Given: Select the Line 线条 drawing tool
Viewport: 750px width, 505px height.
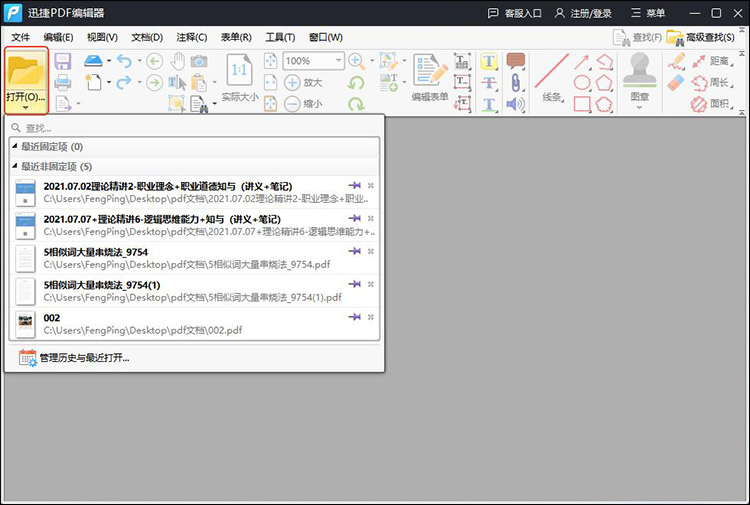Looking at the screenshot, I should click(x=552, y=77).
